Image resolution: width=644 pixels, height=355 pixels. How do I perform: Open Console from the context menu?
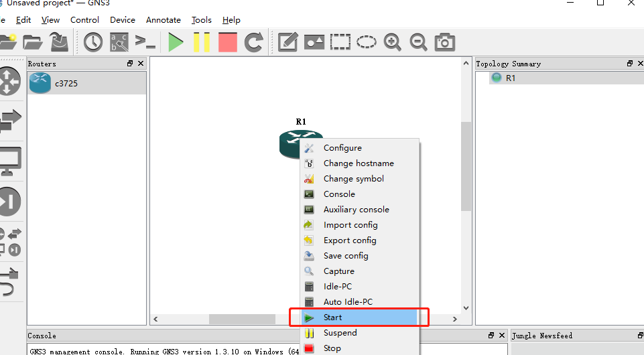(x=359, y=194)
